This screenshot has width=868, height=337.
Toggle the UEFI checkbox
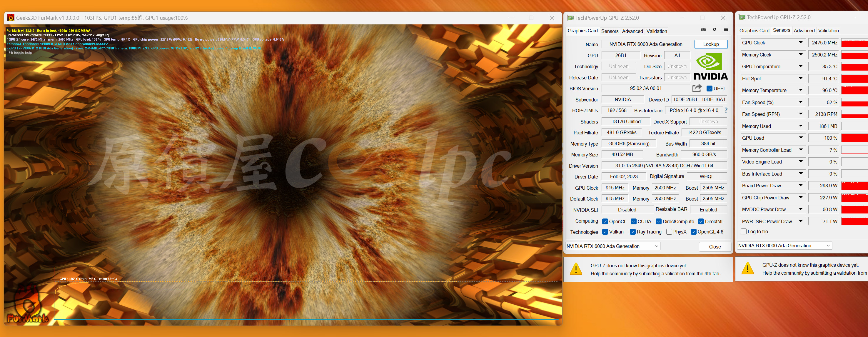pos(709,89)
